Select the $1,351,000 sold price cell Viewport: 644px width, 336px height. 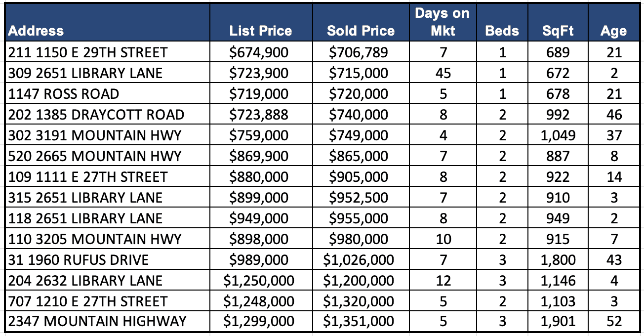[x=359, y=322]
